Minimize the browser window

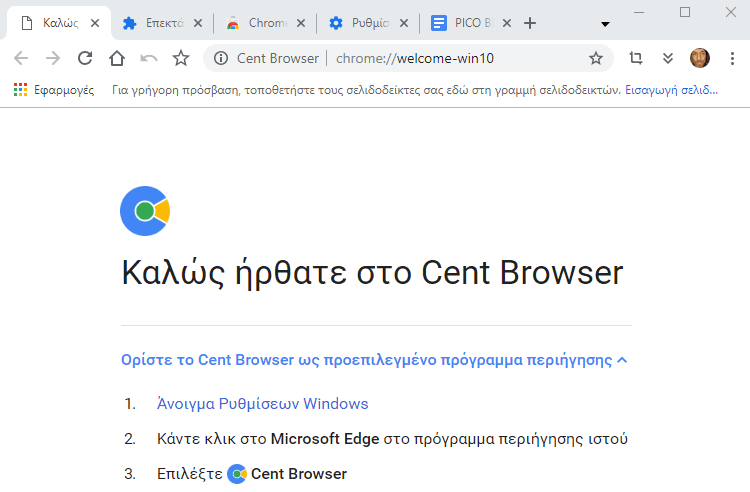(639, 12)
